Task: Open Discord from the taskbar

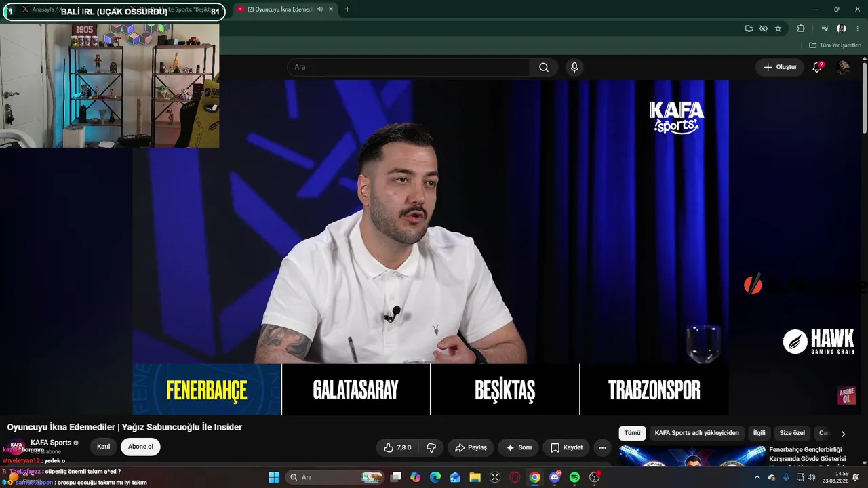Action: [555, 477]
